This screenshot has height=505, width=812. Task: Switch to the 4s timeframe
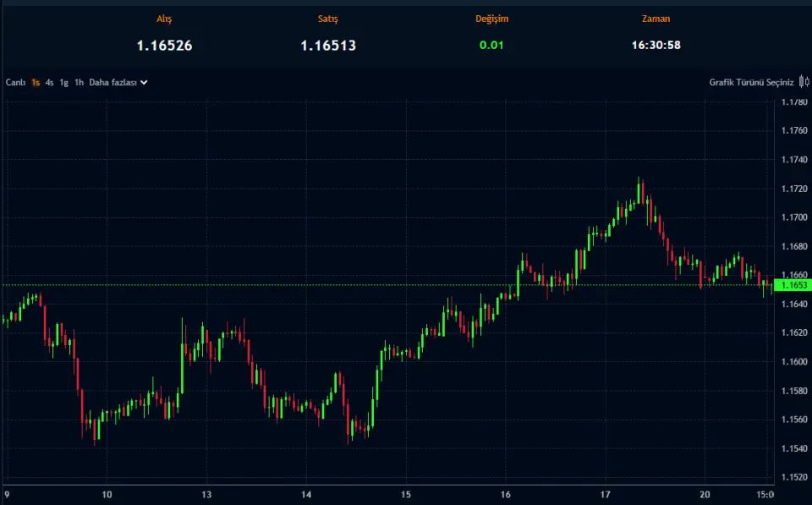(x=50, y=82)
